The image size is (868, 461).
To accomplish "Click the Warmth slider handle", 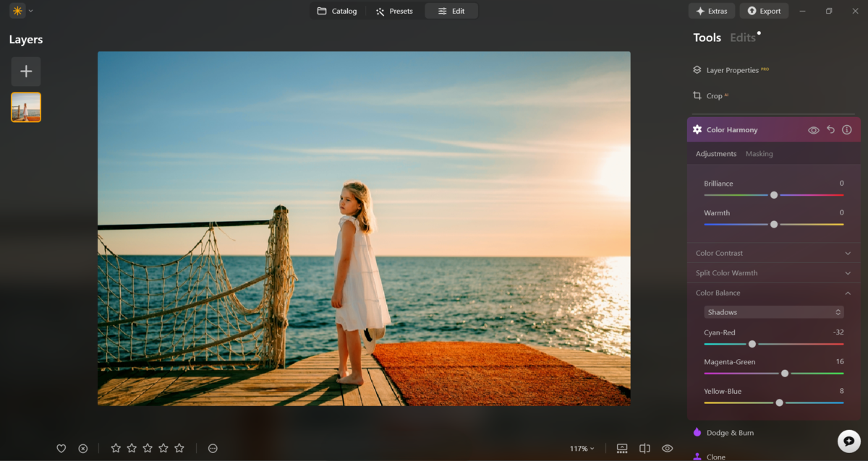I will coord(774,225).
